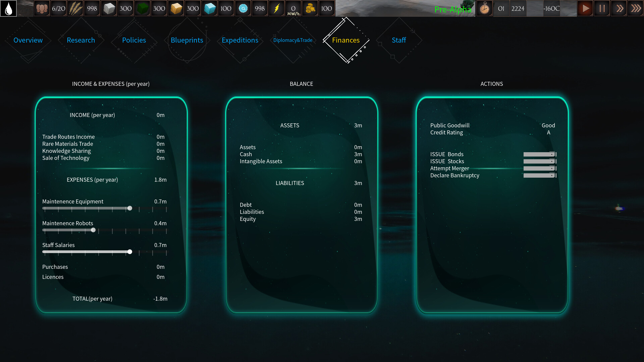Image resolution: width=644 pixels, height=362 pixels.
Task: Click the water droplet icon in top-left corner
Action: coord(8,8)
